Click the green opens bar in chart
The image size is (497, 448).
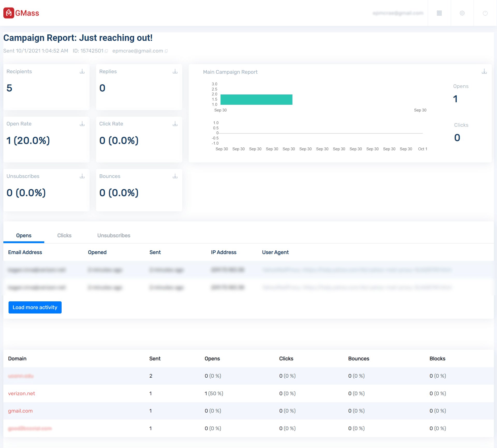[x=256, y=100]
